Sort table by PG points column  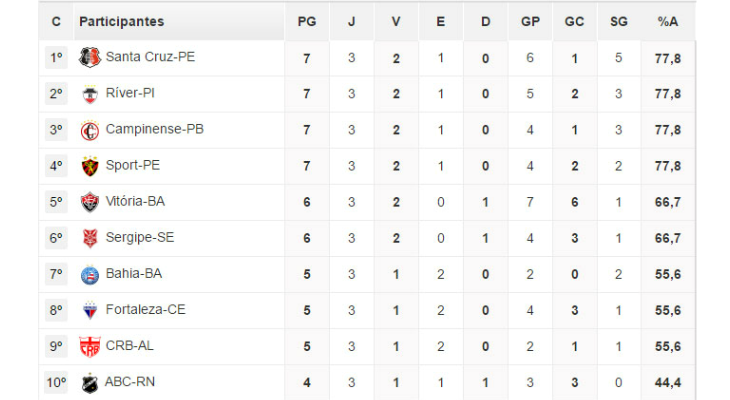tap(306, 21)
